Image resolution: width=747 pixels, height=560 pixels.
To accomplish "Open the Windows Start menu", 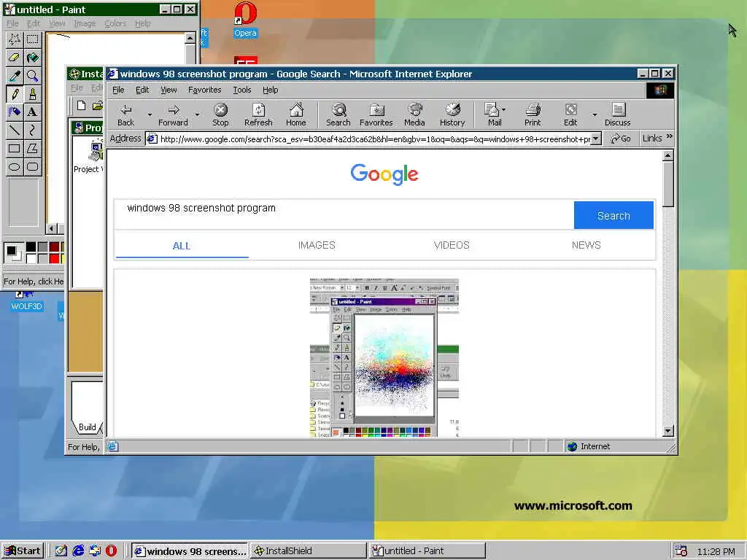I will (23, 551).
